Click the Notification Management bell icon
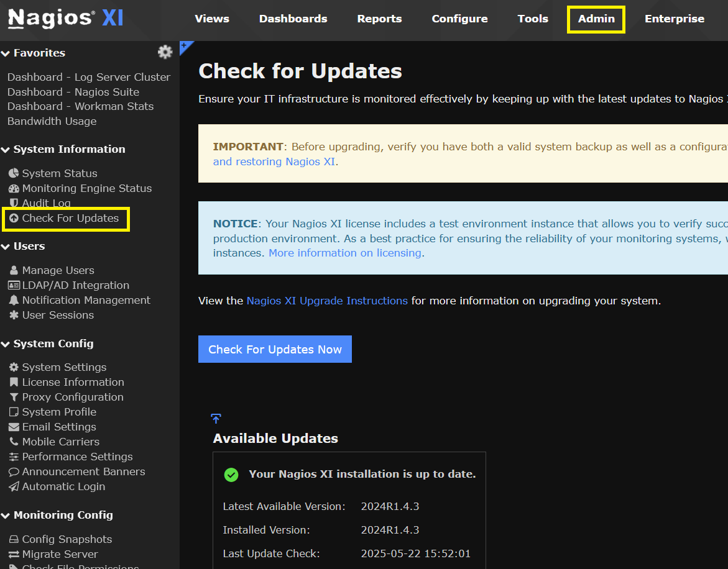The image size is (728, 569). tap(14, 300)
